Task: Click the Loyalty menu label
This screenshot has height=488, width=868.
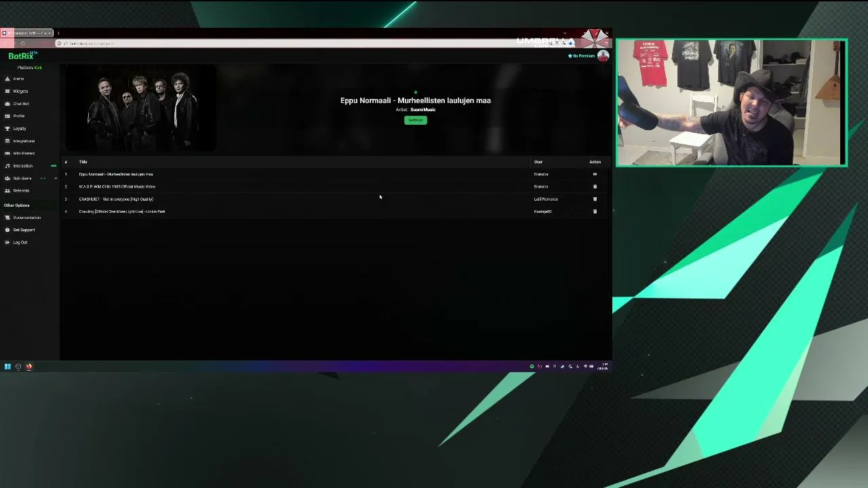Action: (20, 128)
